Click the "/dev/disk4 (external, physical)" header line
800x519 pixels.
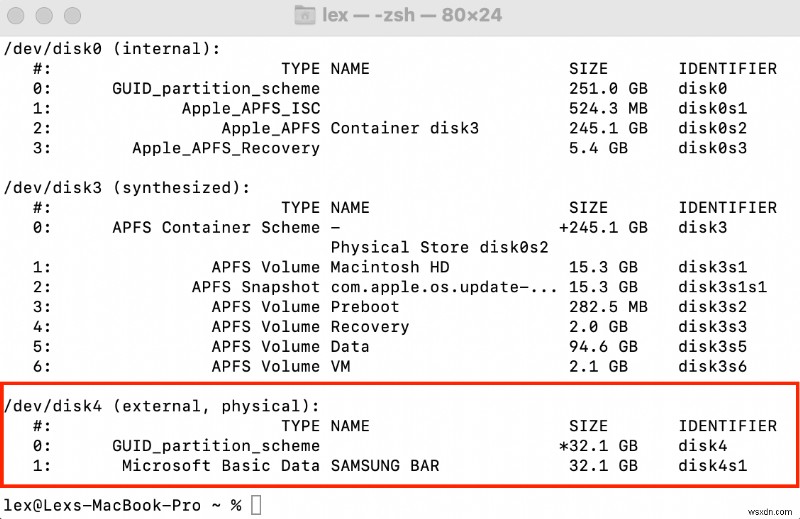click(x=161, y=406)
